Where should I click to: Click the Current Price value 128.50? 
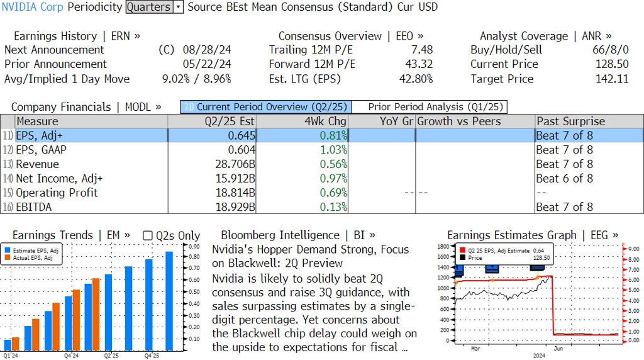[612, 65]
